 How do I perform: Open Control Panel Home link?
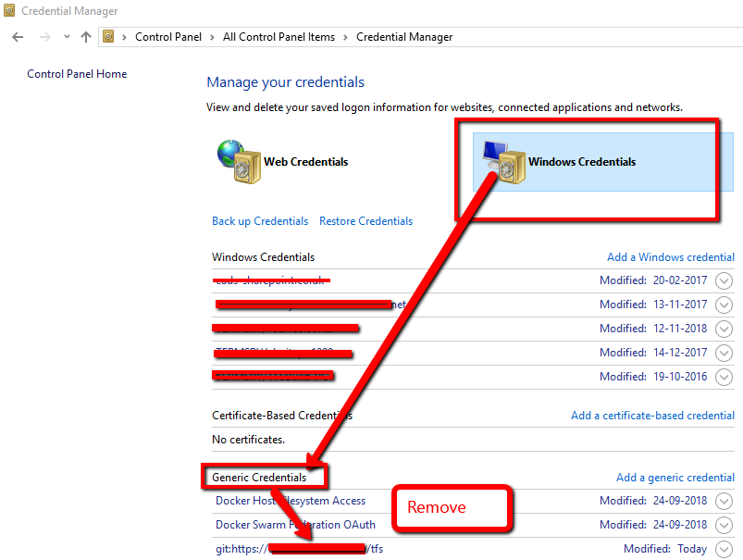pyautogui.click(x=77, y=74)
